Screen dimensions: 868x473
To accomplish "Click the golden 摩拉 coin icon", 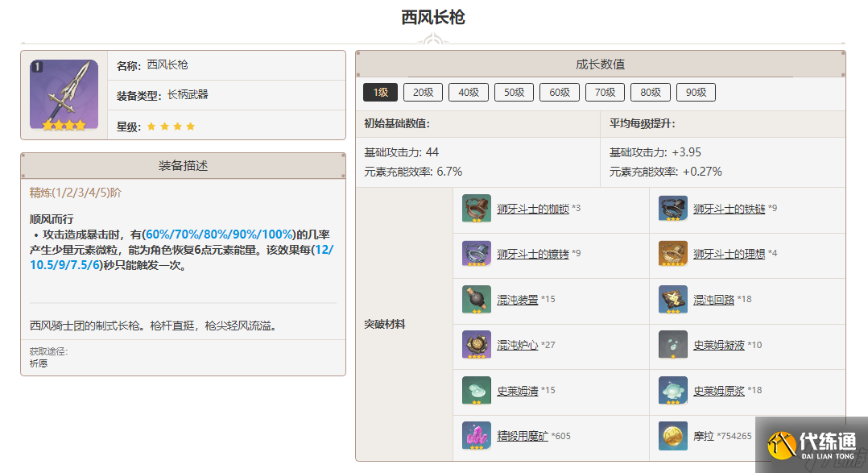I will click(x=673, y=436).
